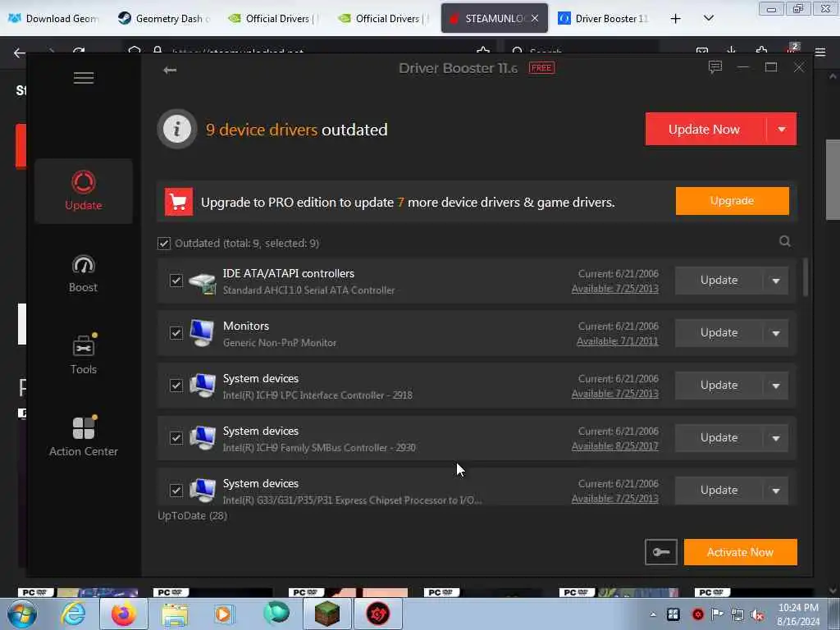This screenshot has width=840, height=630.
Task: Click the IDE ATA/ATAPI controllers device icon
Action: pyautogui.click(x=203, y=282)
